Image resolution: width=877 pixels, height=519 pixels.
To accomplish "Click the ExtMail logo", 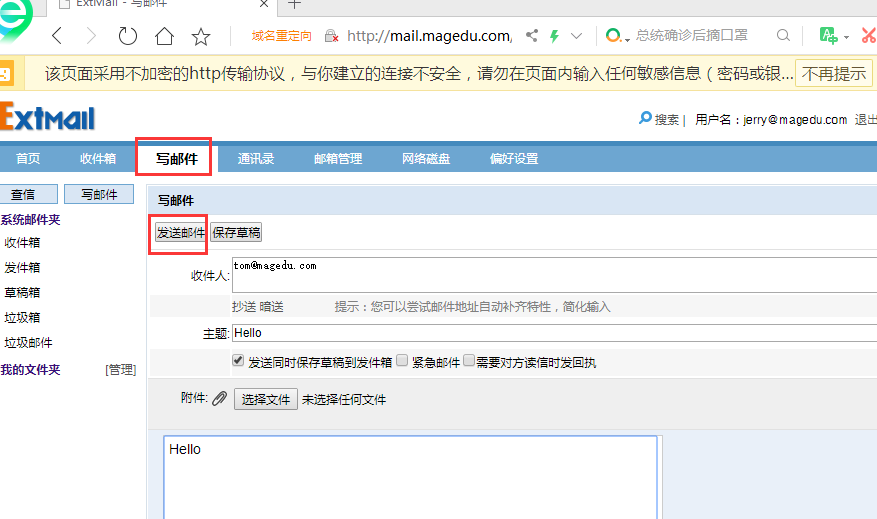I will tap(47, 116).
